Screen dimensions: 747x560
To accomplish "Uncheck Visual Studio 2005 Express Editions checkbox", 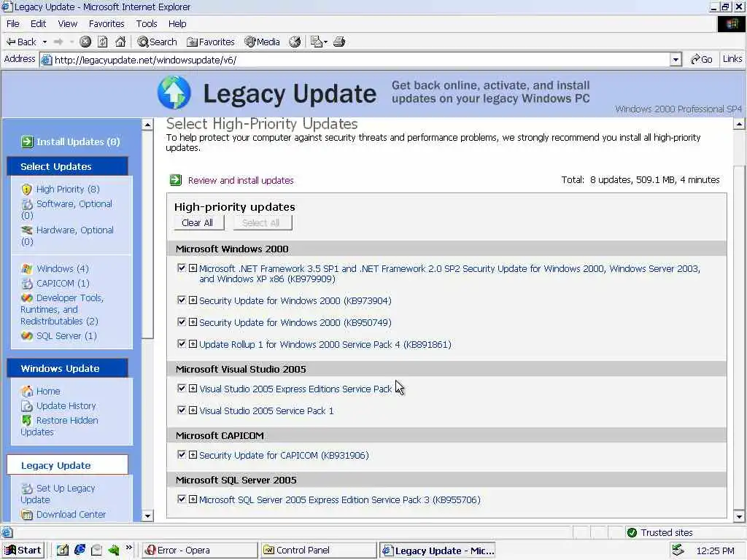I will click(182, 388).
